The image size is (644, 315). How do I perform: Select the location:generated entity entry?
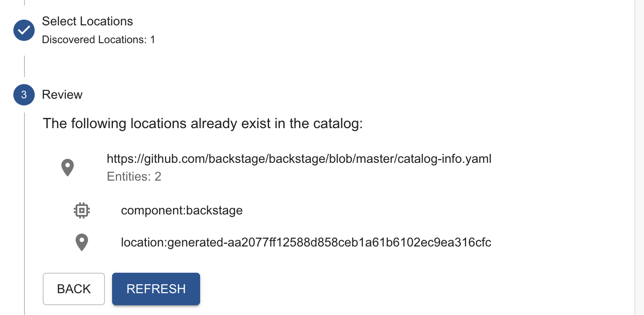pos(306,242)
